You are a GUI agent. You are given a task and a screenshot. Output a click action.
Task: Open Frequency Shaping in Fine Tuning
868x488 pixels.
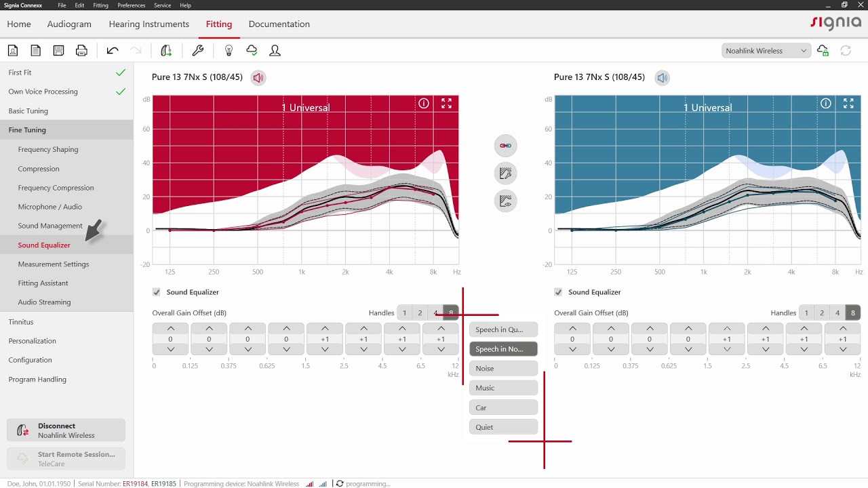(48, 149)
